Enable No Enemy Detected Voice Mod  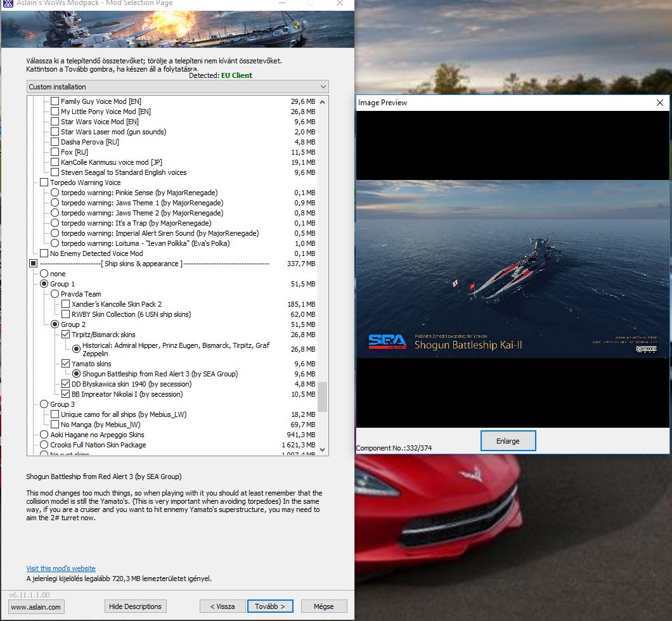click(44, 253)
